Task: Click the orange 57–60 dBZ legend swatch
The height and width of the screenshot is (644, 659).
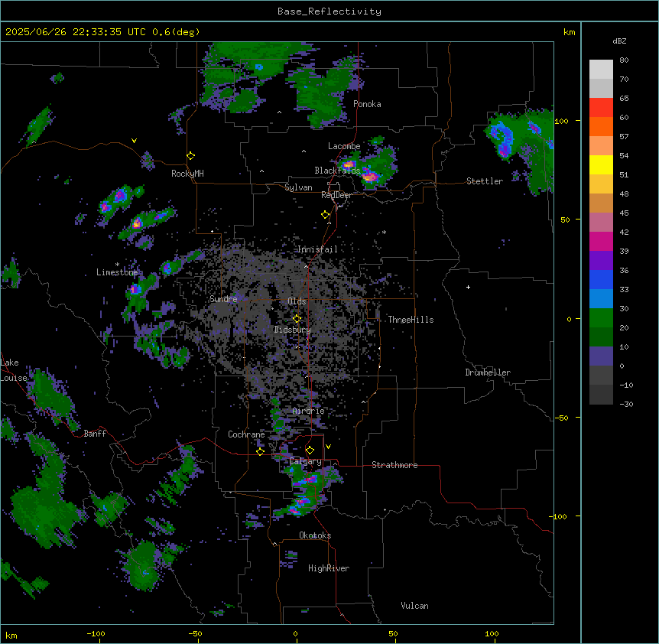Action: point(601,126)
